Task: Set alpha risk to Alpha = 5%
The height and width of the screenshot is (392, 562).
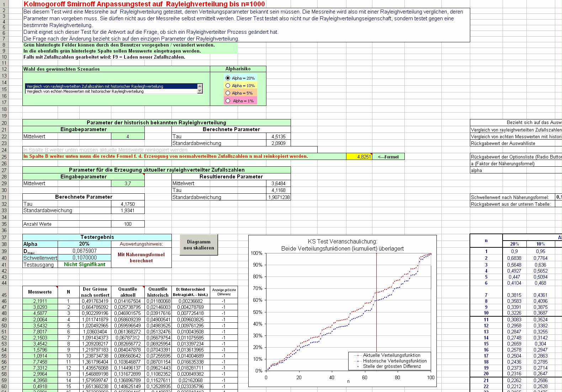Action: 228,93
